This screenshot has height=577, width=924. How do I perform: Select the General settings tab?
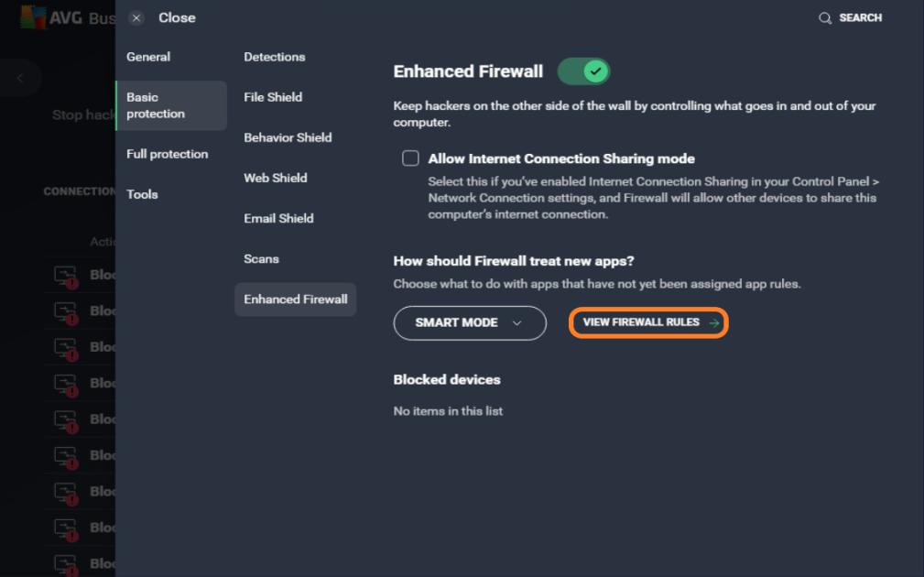(x=148, y=56)
